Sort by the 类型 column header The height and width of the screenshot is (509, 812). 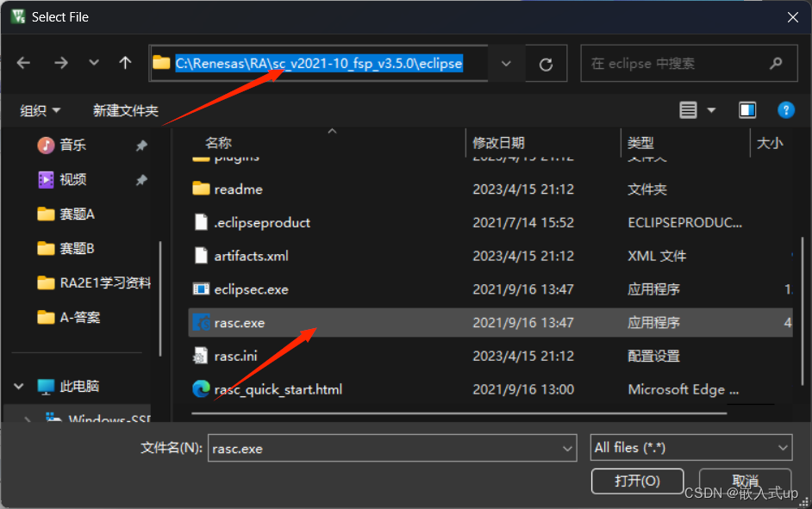tap(640, 143)
